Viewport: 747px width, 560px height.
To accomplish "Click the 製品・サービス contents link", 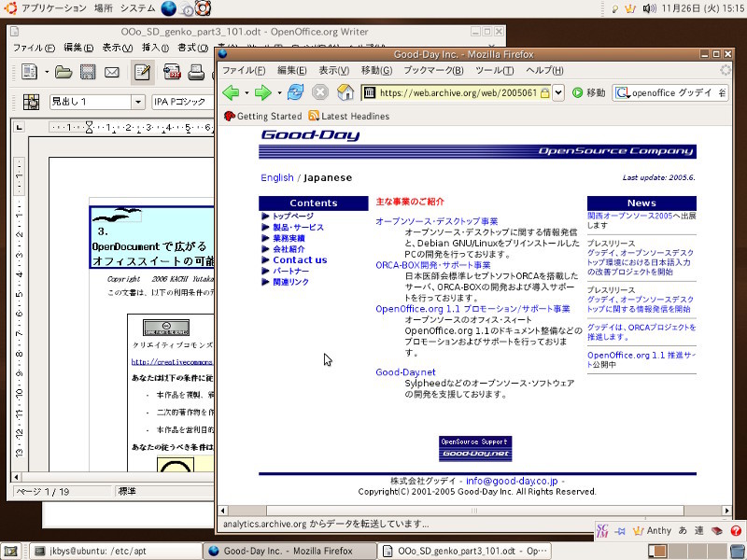I will [298, 227].
